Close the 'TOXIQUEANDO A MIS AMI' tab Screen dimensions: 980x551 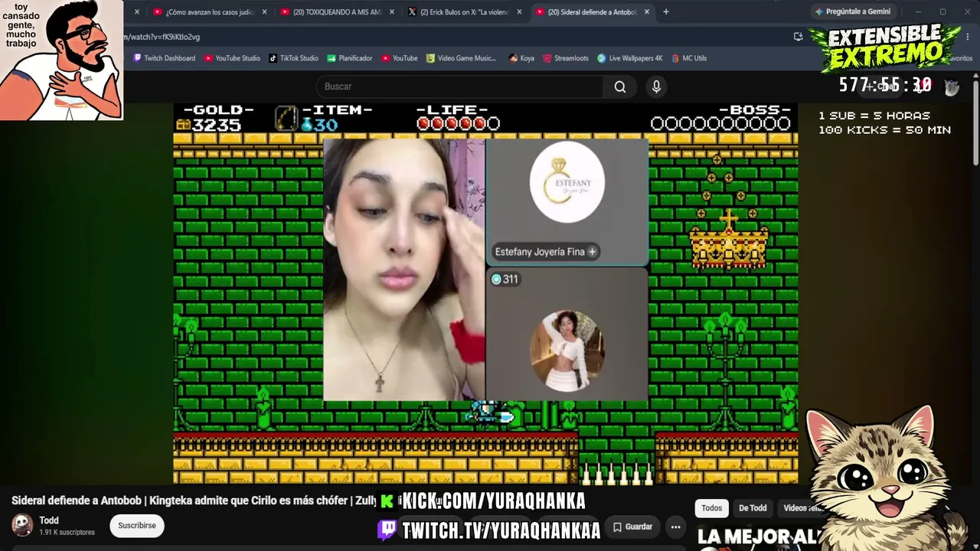[392, 12]
